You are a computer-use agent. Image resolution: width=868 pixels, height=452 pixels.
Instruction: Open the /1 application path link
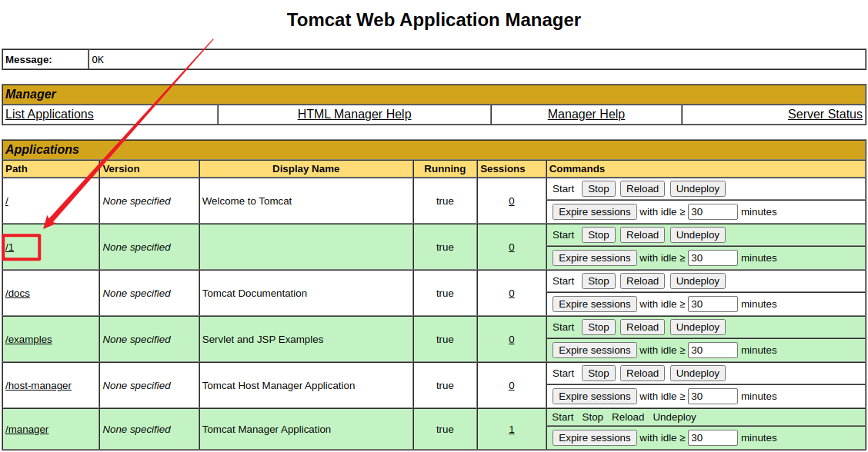(x=9, y=248)
